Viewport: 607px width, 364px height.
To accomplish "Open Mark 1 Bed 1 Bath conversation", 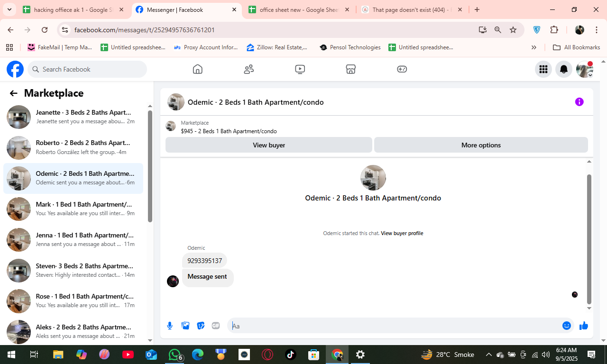I will (x=73, y=209).
